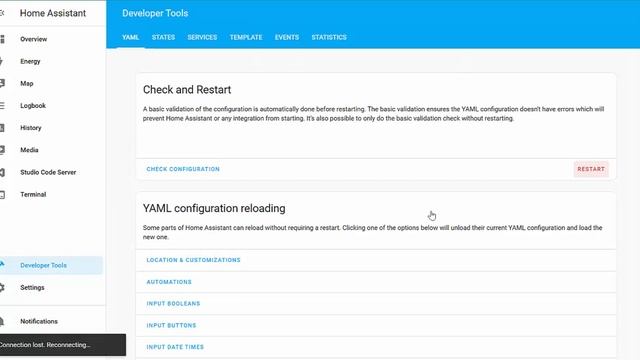Open the Logbook page
Screen dimensions: 640x360
pos(33,106)
